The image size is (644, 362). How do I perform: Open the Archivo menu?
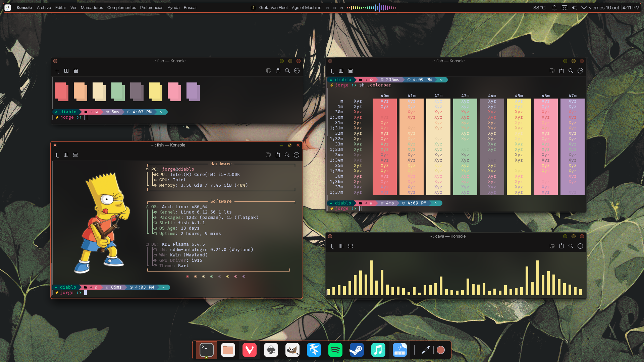44,7
